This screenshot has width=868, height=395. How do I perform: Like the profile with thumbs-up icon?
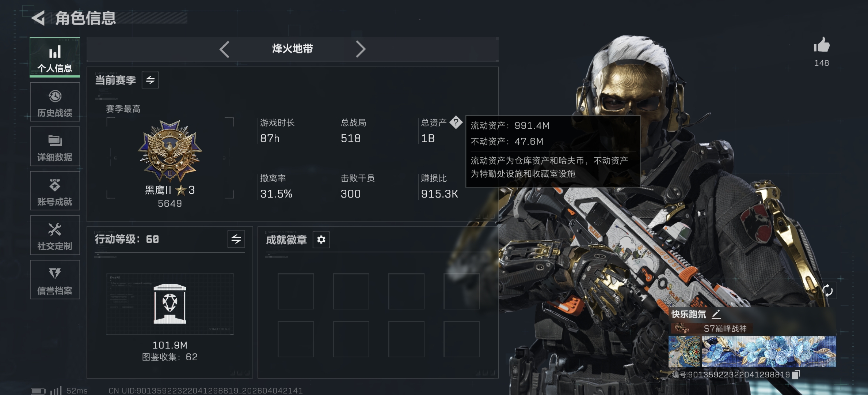pyautogui.click(x=822, y=45)
